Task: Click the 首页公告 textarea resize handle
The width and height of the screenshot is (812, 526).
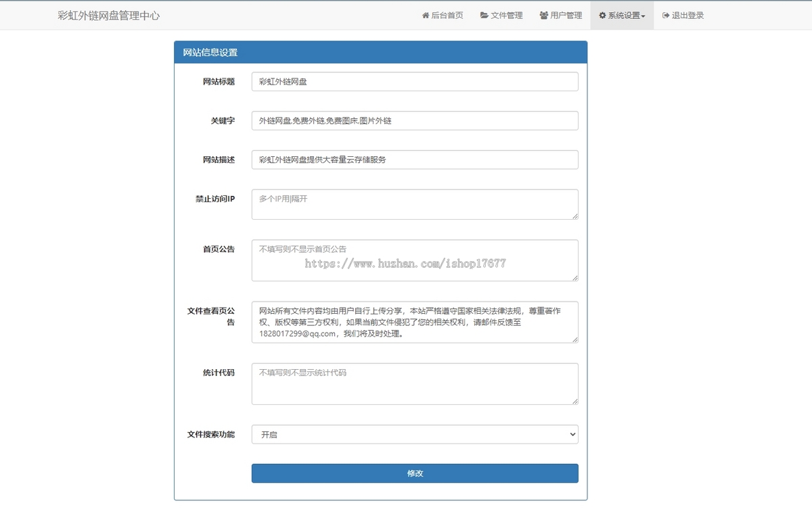Action: point(575,278)
